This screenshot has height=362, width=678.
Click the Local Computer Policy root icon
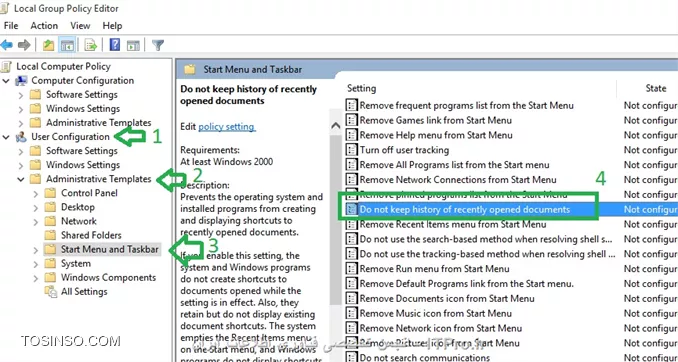(6, 67)
